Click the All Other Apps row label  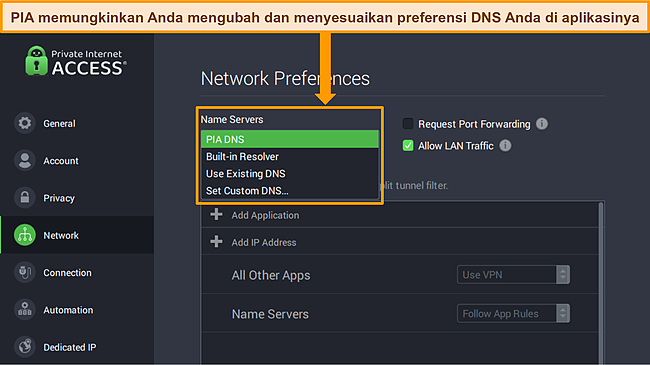271,275
